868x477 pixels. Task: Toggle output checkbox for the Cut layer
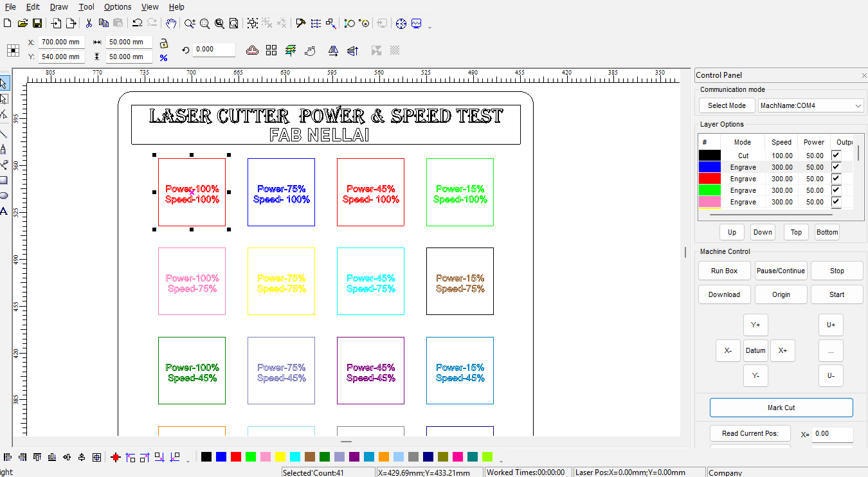click(x=836, y=156)
